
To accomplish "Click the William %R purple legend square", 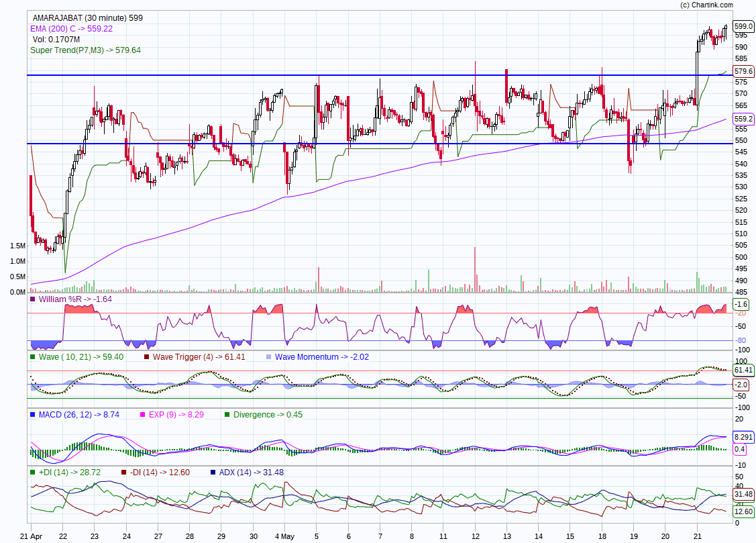I will click(33, 299).
